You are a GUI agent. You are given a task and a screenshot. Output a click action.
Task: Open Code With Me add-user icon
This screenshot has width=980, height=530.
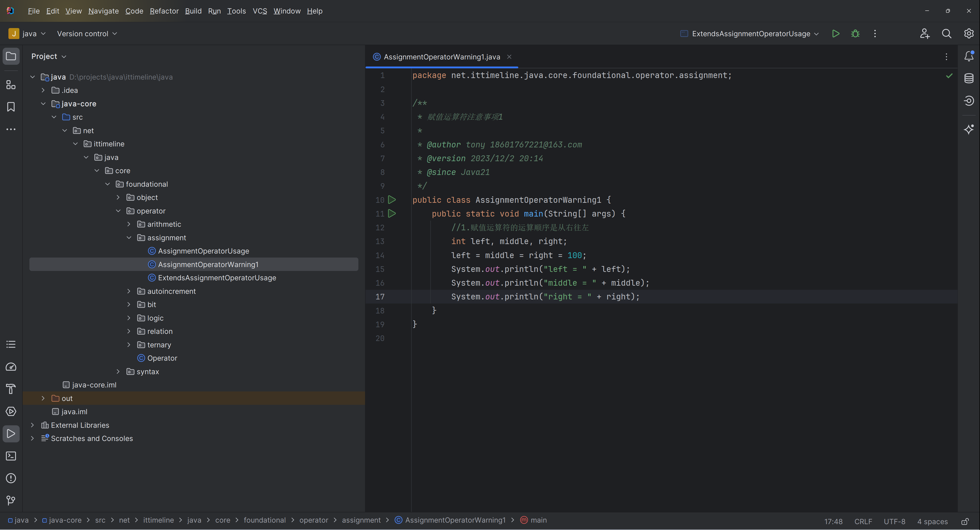point(925,33)
